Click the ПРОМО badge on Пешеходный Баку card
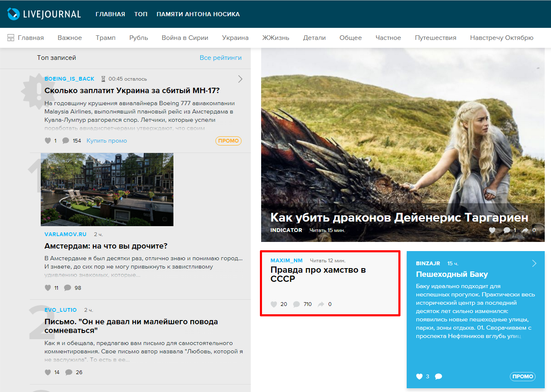The image size is (551, 392). click(x=523, y=377)
